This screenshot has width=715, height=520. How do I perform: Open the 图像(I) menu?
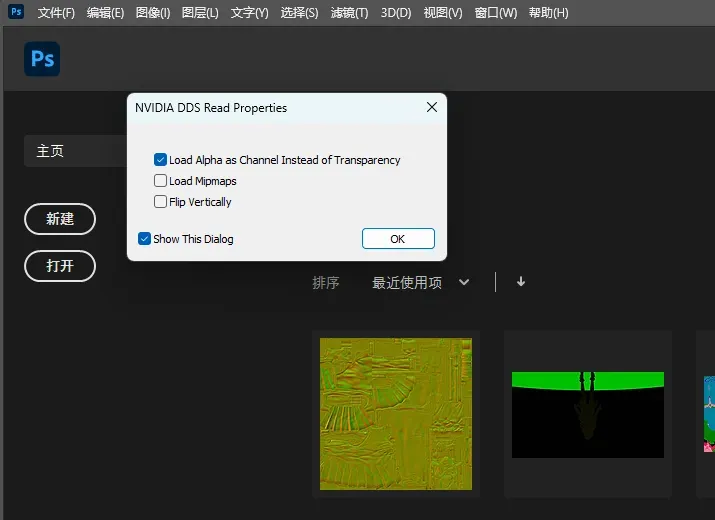coord(153,13)
